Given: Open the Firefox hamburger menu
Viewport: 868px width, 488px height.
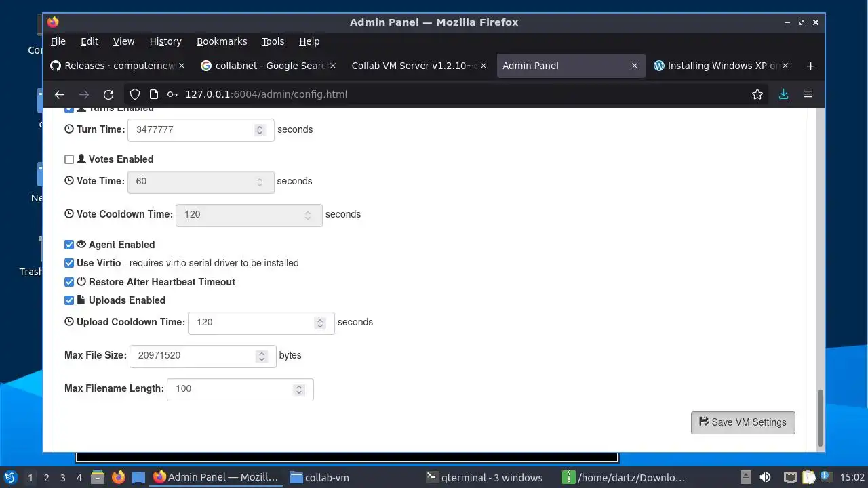Looking at the screenshot, I should (x=808, y=94).
